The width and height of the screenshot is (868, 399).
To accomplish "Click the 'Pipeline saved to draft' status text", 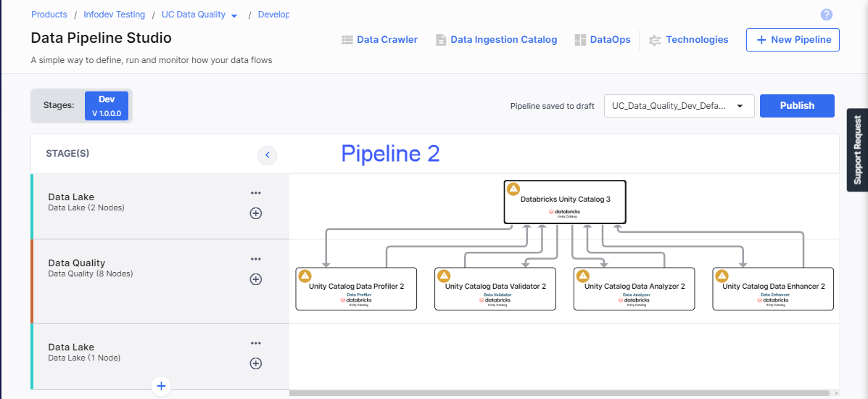I will pos(553,106).
